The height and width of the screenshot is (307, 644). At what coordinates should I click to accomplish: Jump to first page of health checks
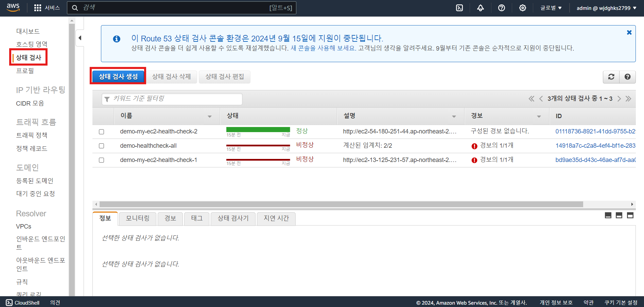point(532,98)
